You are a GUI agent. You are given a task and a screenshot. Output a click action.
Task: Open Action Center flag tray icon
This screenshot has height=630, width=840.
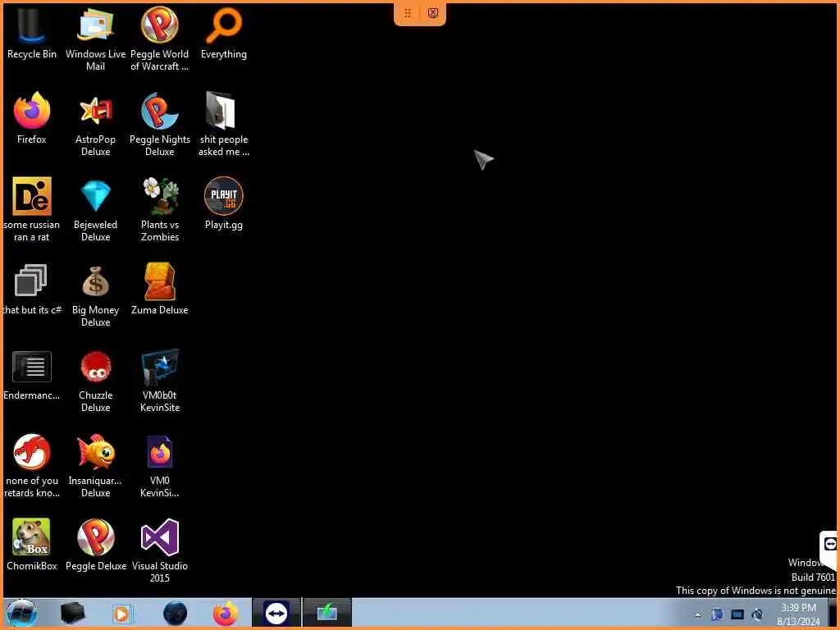(x=717, y=614)
